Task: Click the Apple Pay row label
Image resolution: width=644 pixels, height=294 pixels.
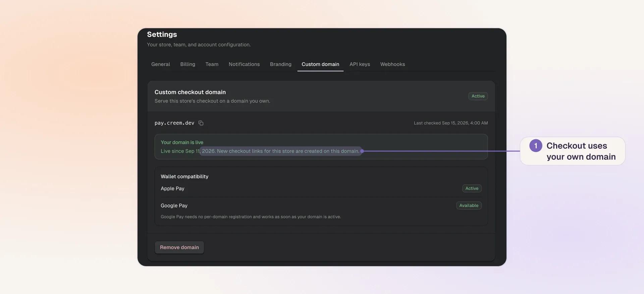Action: click(172, 189)
